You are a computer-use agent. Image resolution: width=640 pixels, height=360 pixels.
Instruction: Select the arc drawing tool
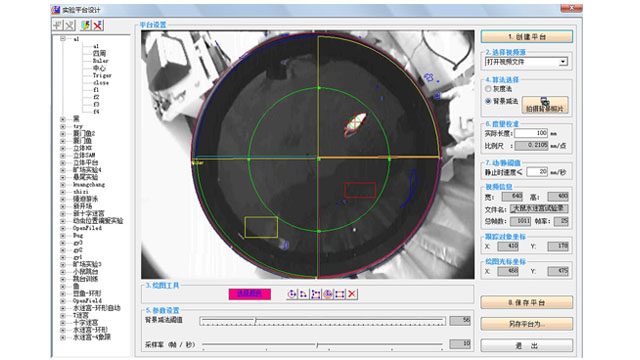click(304, 294)
